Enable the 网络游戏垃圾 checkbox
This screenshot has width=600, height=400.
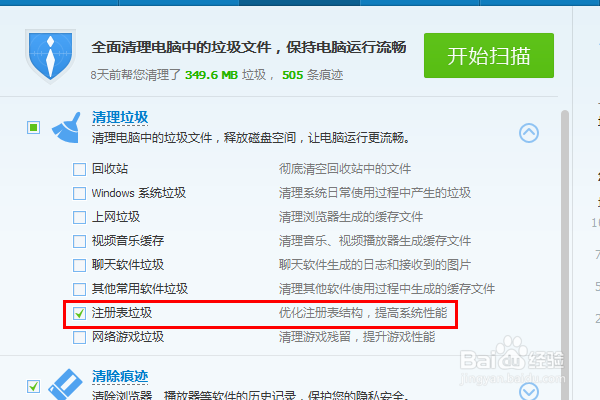(x=79, y=337)
